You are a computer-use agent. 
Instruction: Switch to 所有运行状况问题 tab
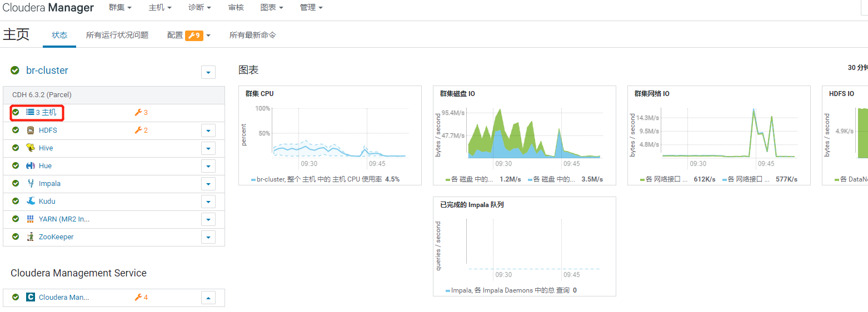(117, 35)
